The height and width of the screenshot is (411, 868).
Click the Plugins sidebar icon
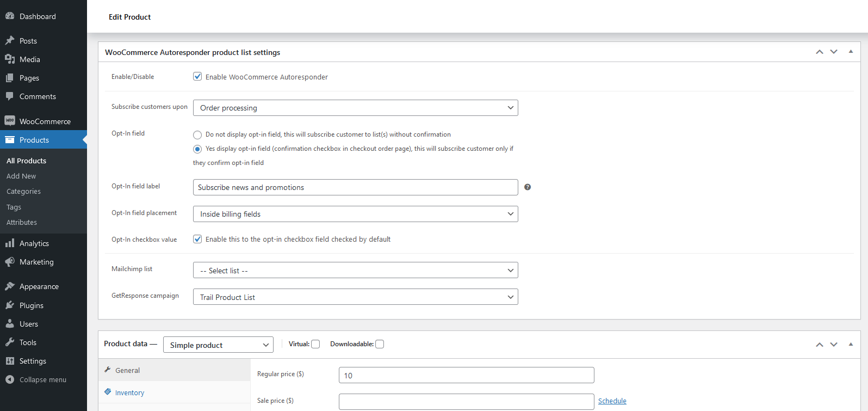tap(10, 305)
